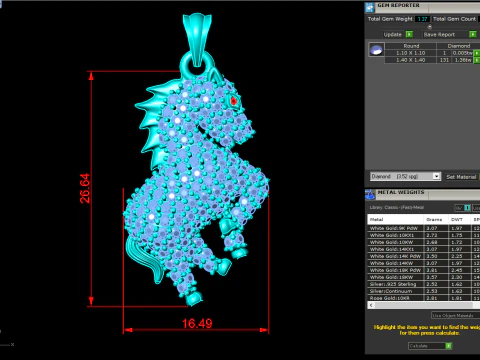Click the green arrow for the 1.40 X 1.40 row
This screenshot has width=480, height=360.
pyautogui.click(x=477, y=60)
